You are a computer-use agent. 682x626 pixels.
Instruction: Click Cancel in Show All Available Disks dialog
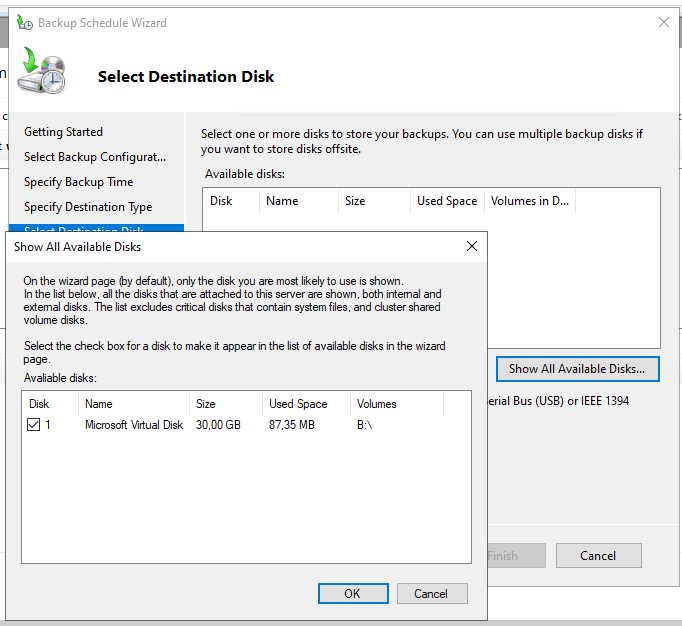pos(432,593)
